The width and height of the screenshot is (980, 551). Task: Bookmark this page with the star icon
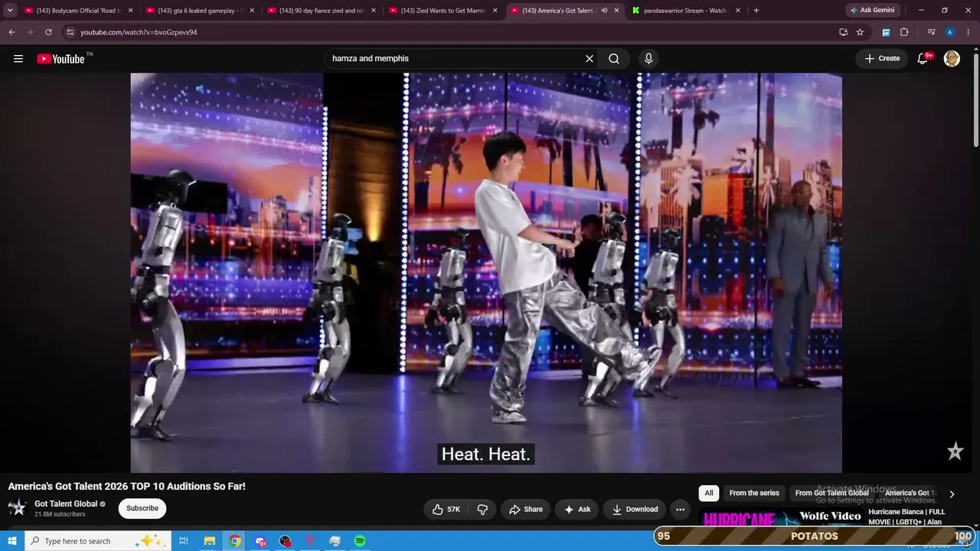point(860,32)
